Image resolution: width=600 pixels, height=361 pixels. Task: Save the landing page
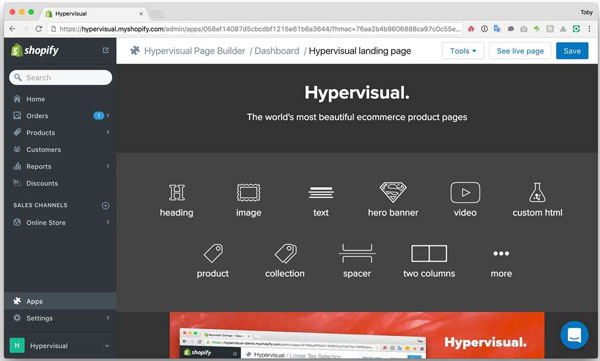click(572, 51)
